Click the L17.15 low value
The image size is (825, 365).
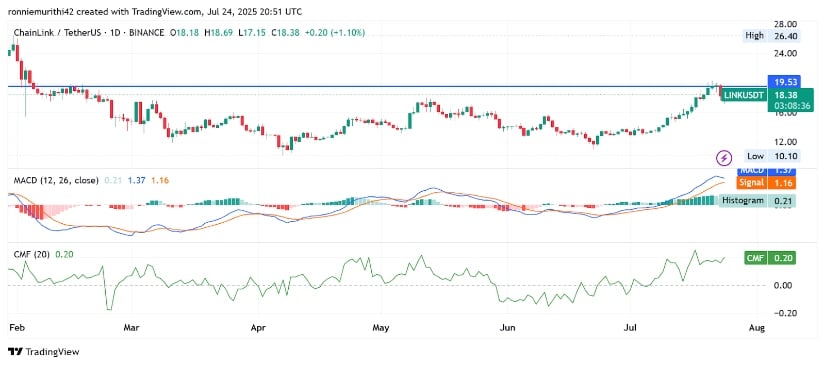252,33
